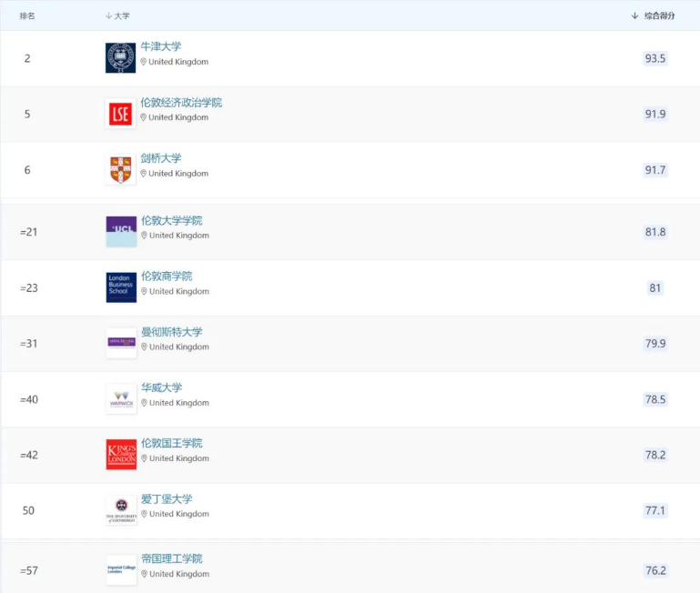700x593 pixels.
Task: Click the Oxford University crest logo
Action: (x=120, y=58)
